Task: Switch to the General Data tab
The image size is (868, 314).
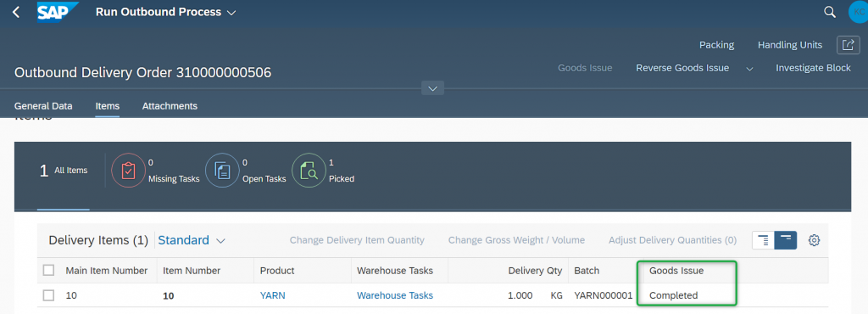Action: [43, 106]
